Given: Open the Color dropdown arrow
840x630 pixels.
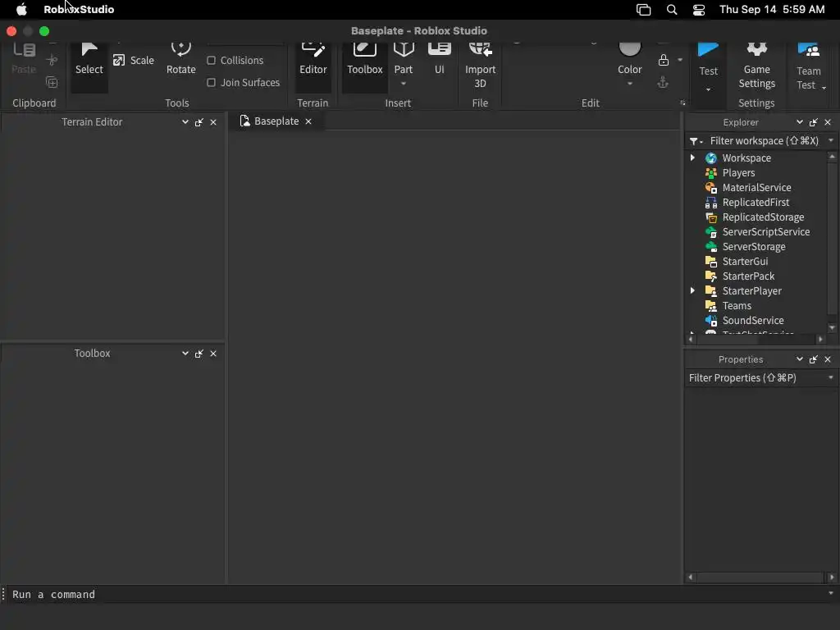Looking at the screenshot, I should point(630,84).
